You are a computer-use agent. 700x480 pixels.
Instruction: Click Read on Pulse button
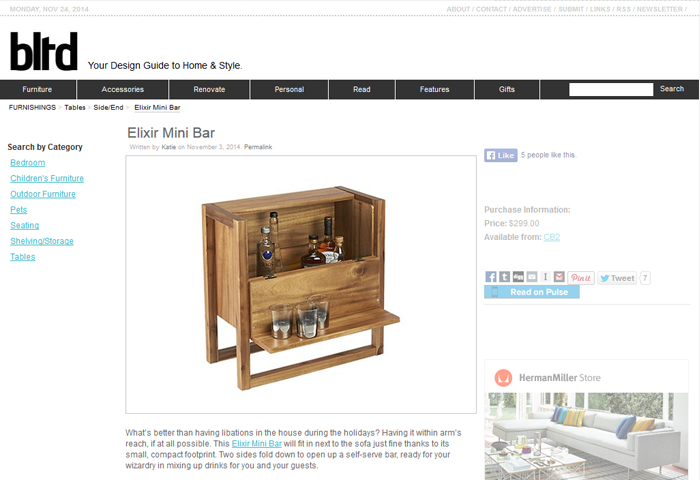pos(532,292)
